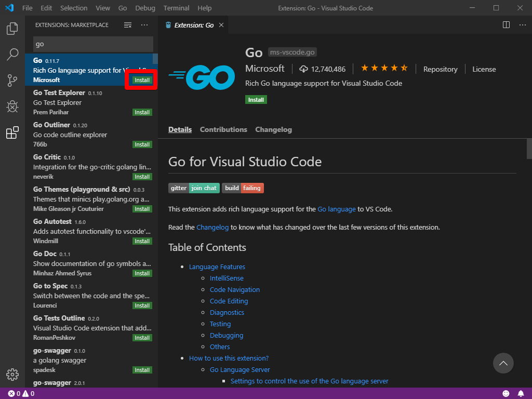This screenshot has width=532, height=399.
Task: Click the scroll-to-top arrow button
Action: tap(503, 363)
